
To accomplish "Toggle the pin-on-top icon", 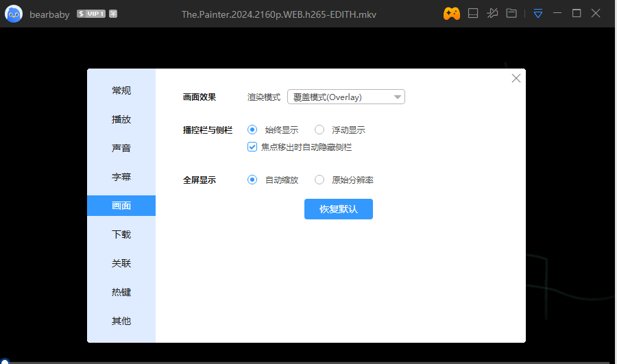I will click(x=492, y=14).
